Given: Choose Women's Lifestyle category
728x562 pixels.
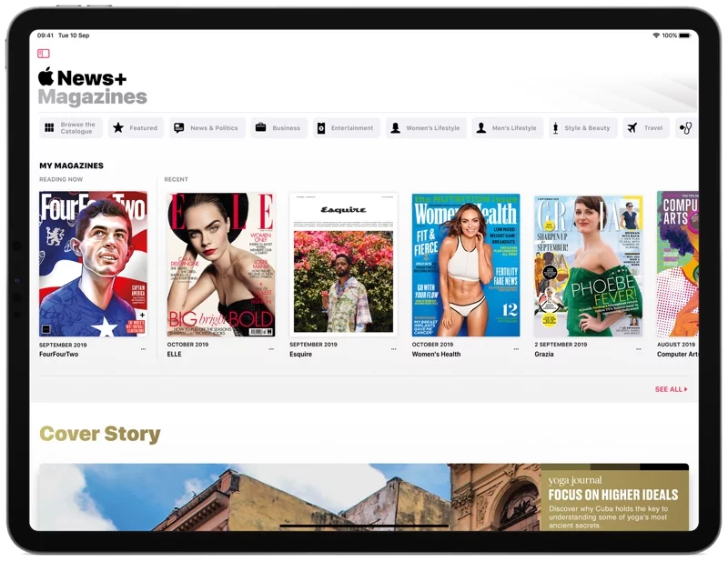Looking at the screenshot, I should pos(426,127).
